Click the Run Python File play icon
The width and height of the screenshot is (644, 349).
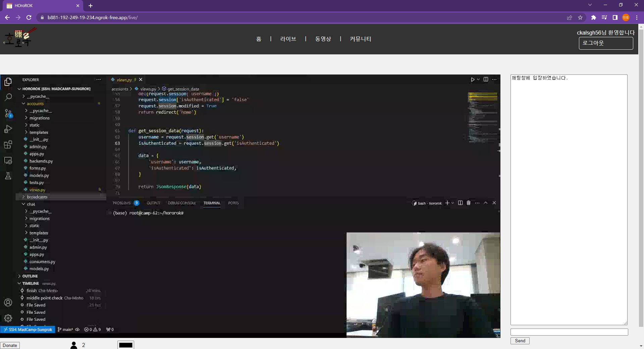(473, 80)
